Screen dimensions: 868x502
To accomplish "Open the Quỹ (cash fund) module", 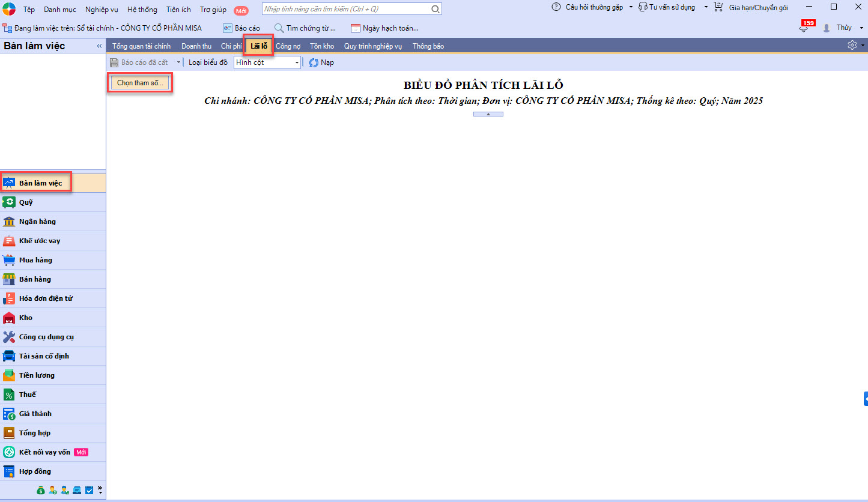I will coord(25,202).
